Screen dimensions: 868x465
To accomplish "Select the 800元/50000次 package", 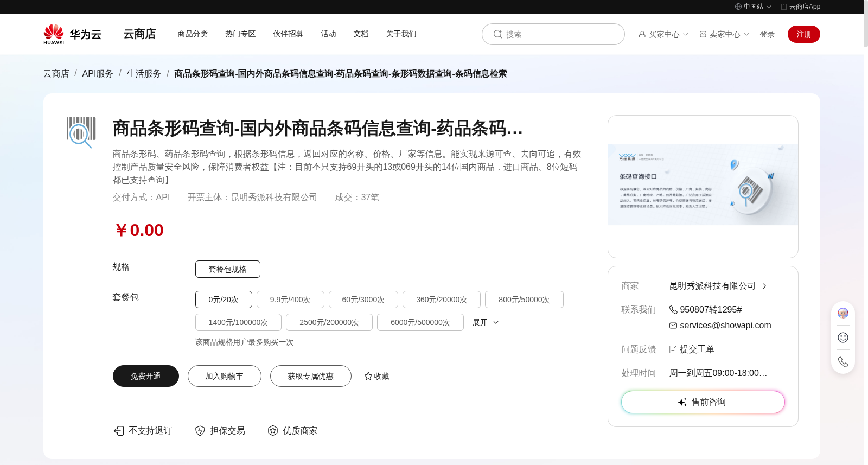I will click(x=524, y=300).
